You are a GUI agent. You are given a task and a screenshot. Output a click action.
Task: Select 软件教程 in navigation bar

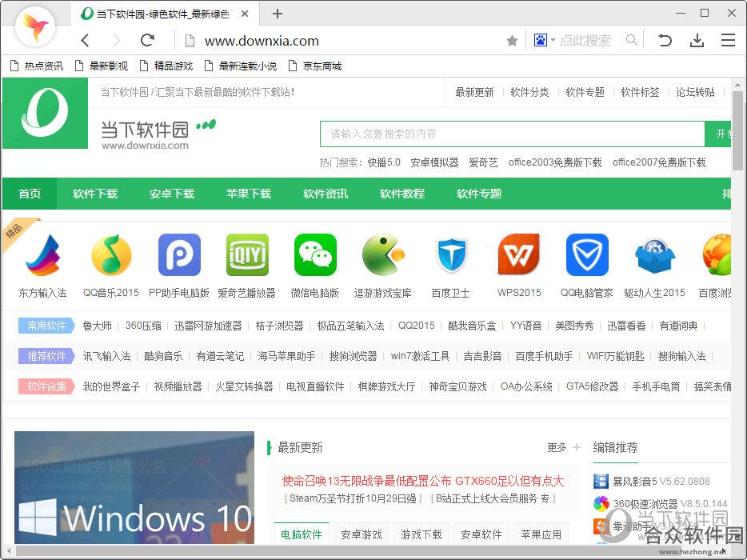pyautogui.click(x=402, y=194)
